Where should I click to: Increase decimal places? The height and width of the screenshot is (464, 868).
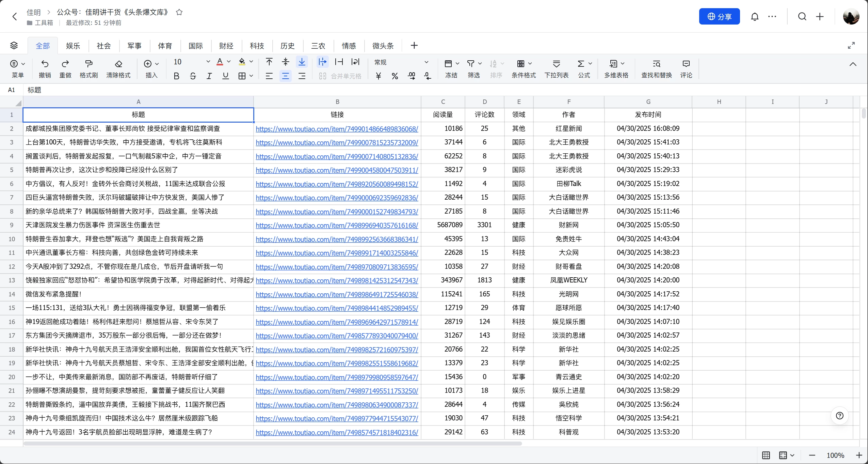pyautogui.click(x=412, y=76)
